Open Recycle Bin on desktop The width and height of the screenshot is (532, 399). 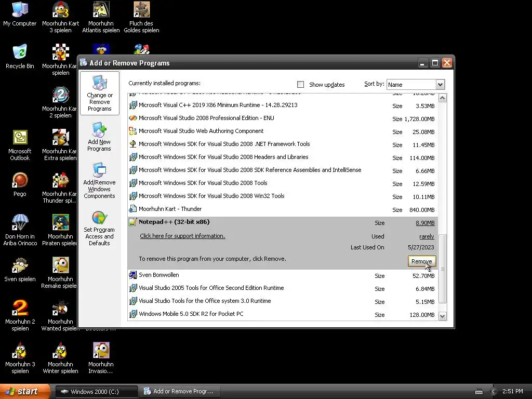click(20, 56)
